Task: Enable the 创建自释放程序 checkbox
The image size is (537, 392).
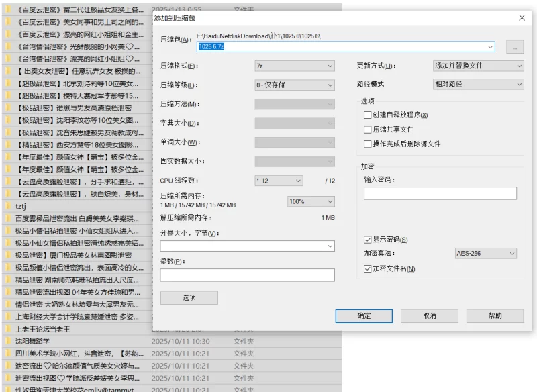Action: pyautogui.click(x=367, y=115)
